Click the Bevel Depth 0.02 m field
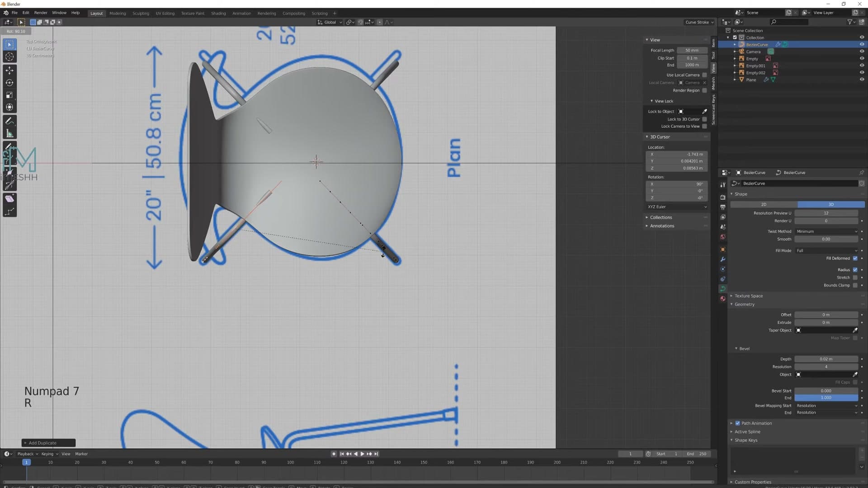 (x=826, y=359)
